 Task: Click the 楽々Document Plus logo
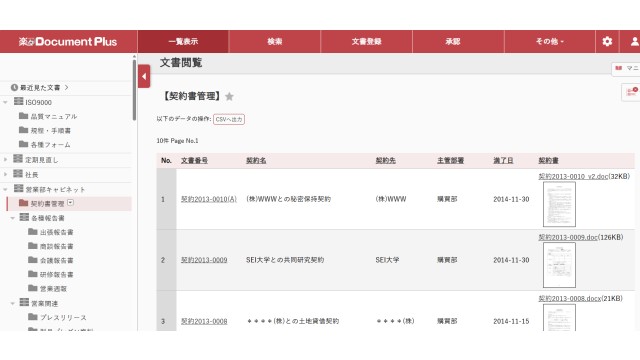click(x=68, y=41)
